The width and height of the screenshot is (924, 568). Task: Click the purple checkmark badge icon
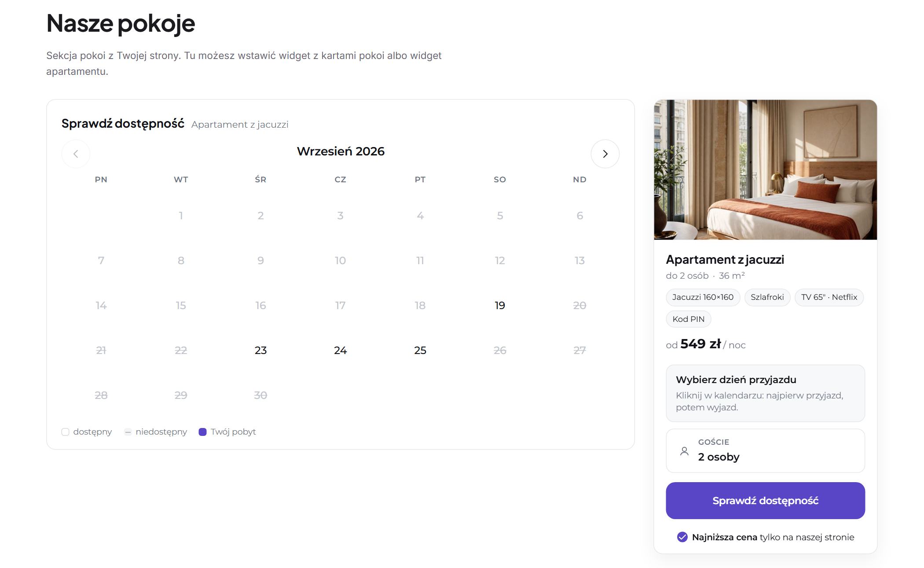coord(682,537)
